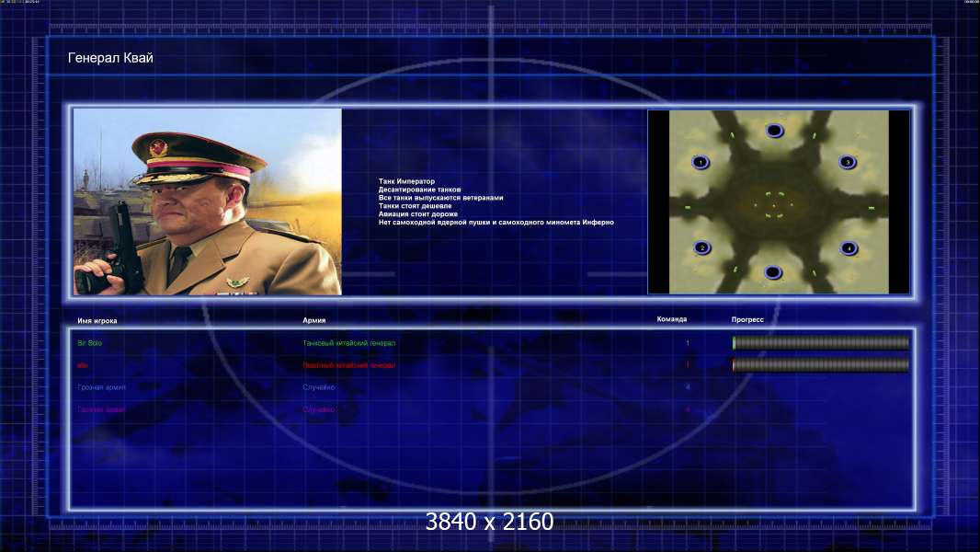Viewport: 980px width, 552px height.
Task: Click the Армия column header
Action: [313, 320]
